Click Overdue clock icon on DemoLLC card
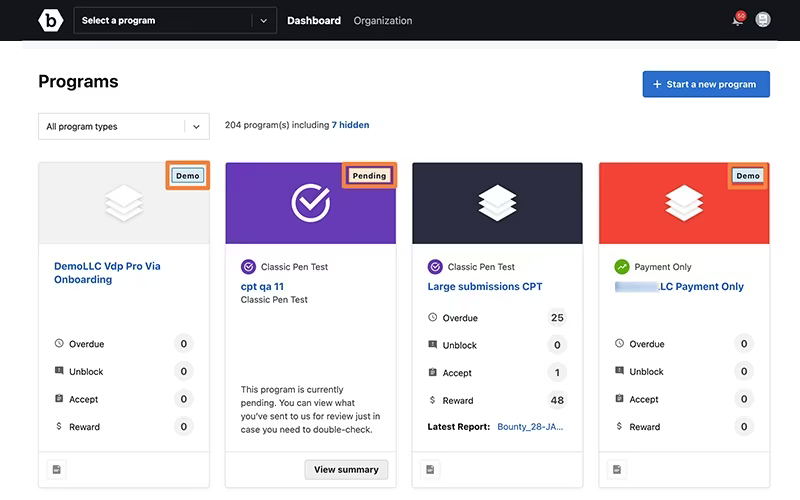 coord(59,343)
